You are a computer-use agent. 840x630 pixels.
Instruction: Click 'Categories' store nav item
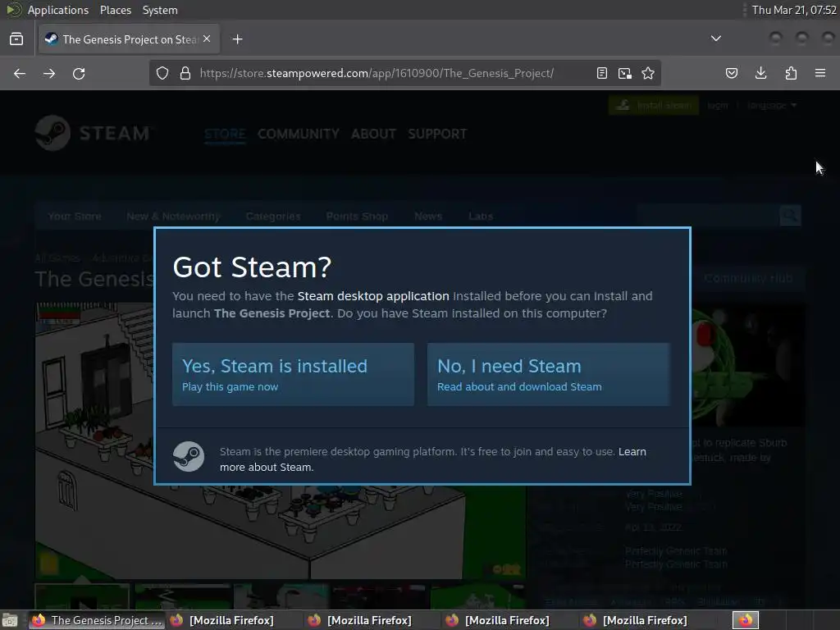(273, 217)
